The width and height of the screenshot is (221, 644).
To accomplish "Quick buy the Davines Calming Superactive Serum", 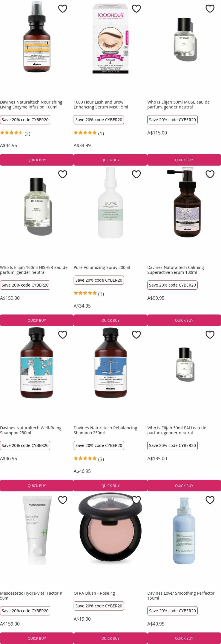I will point(184,320).
